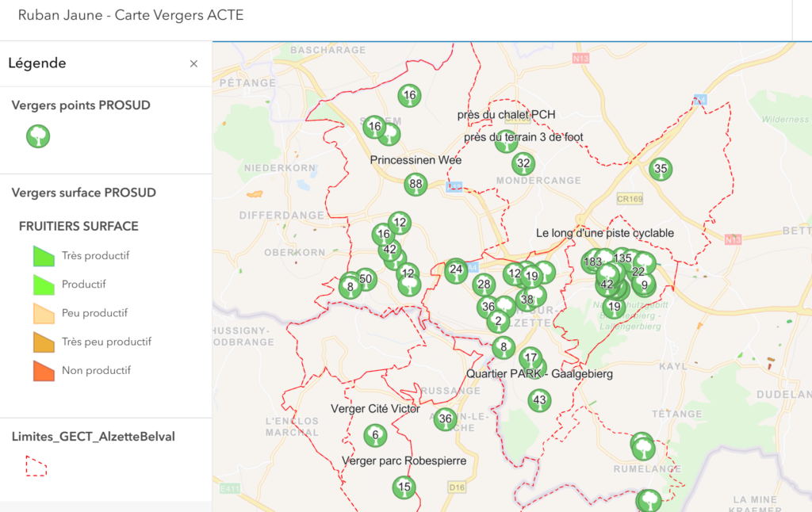The image size is (812, 512).
Task: Click the cluster marker numbered 50
Action: click(365, 279)
